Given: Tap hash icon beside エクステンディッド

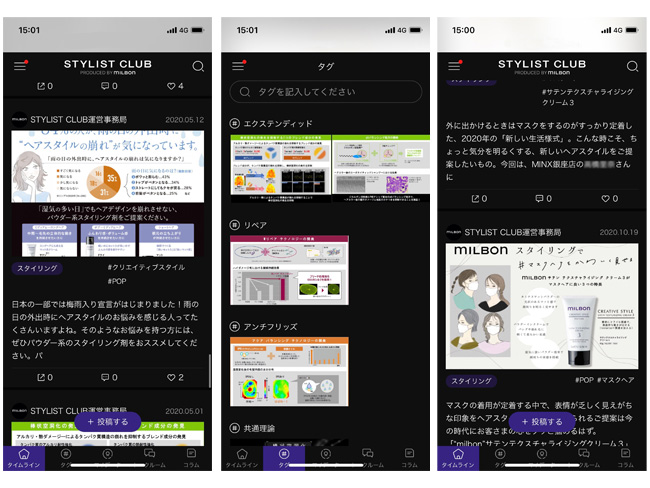Looking at the screenshot, I should click(x=235, y=124).
